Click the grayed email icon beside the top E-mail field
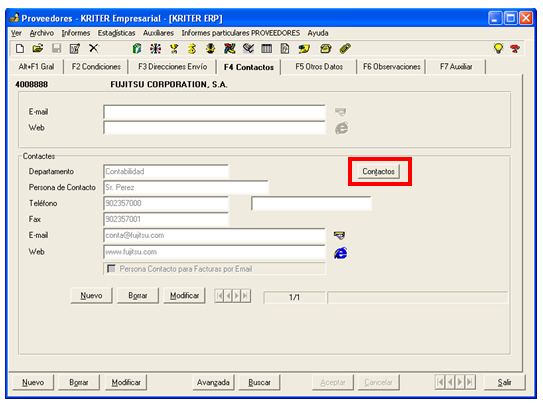Viewport: 543px width, 403px height. tap(340, 112)
